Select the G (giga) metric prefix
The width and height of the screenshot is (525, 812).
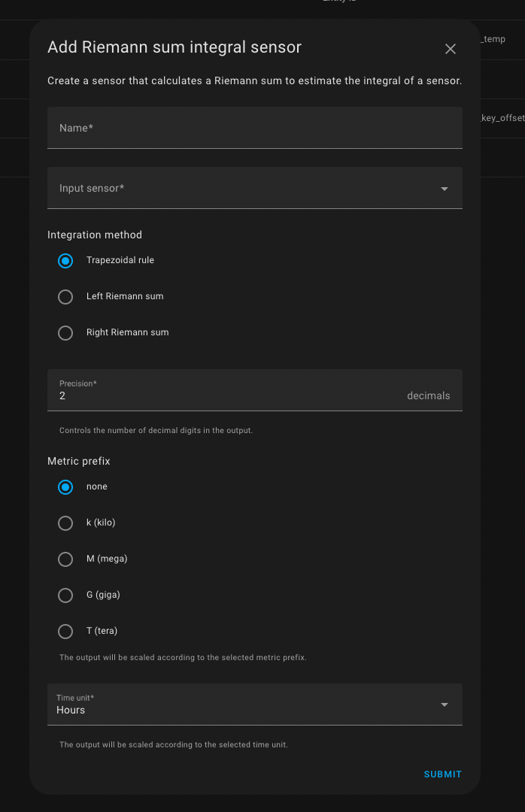pos(65,595)
